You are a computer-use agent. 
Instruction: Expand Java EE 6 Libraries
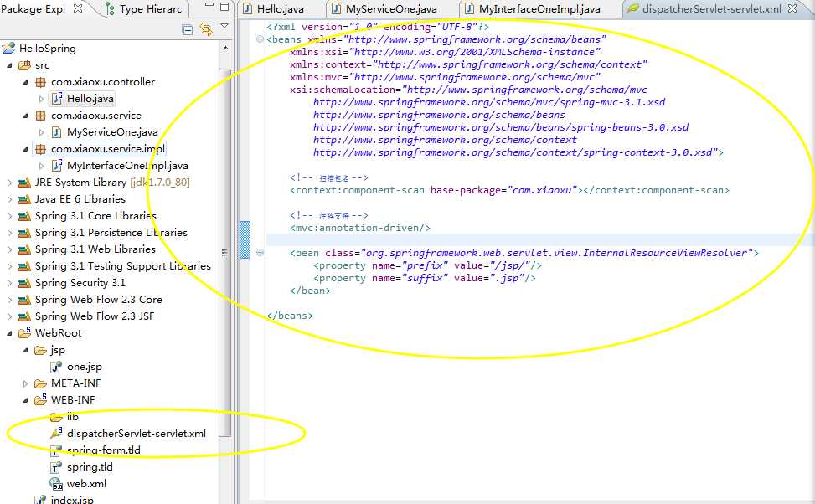point(9,199)
